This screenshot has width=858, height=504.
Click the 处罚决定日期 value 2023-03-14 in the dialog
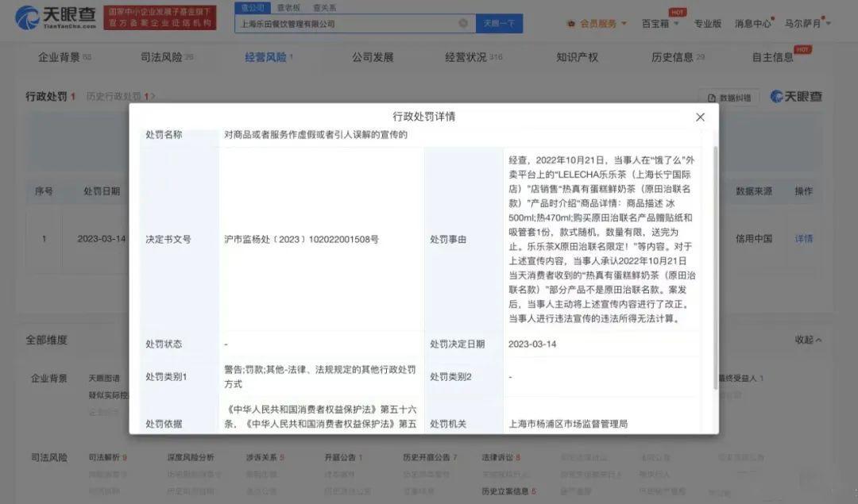point(531,344)
